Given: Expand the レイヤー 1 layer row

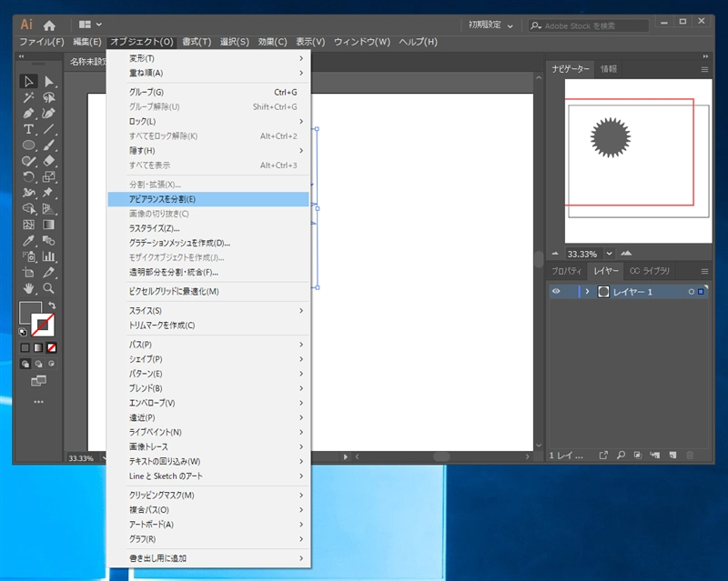Looking at the screenshot, I should pos(587,292).
